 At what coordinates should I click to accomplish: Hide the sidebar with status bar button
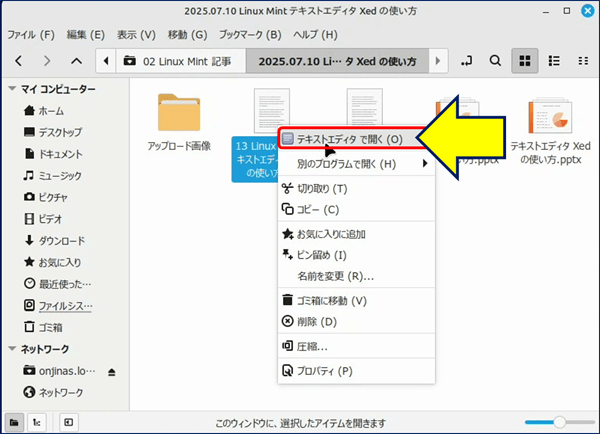coord(68,423)
